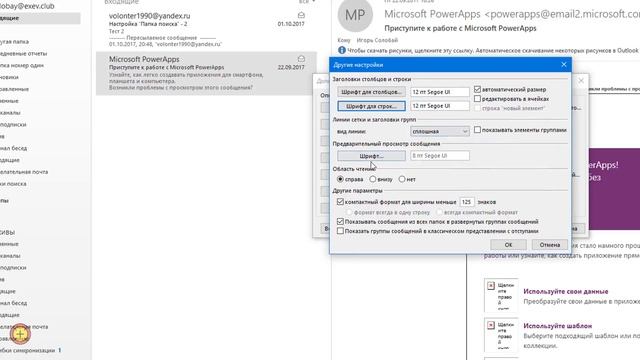Open Шрифт для столбцов font dialog

[371, 92]
